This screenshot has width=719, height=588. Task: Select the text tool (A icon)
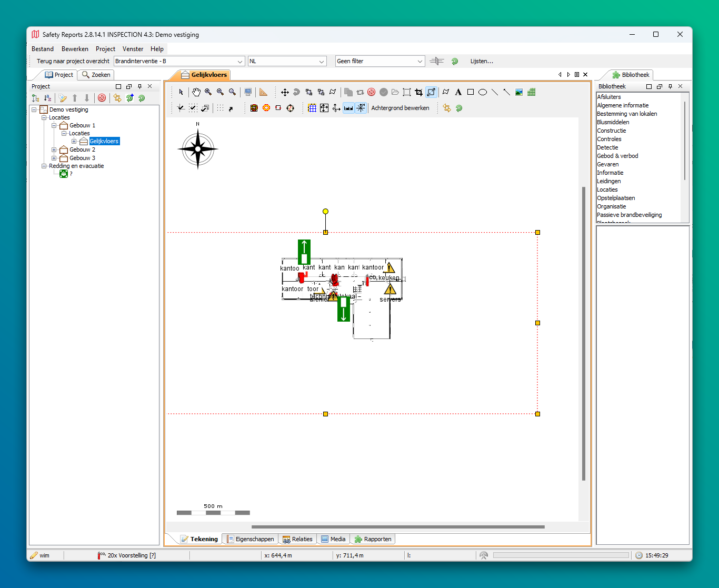coord(458,92)
